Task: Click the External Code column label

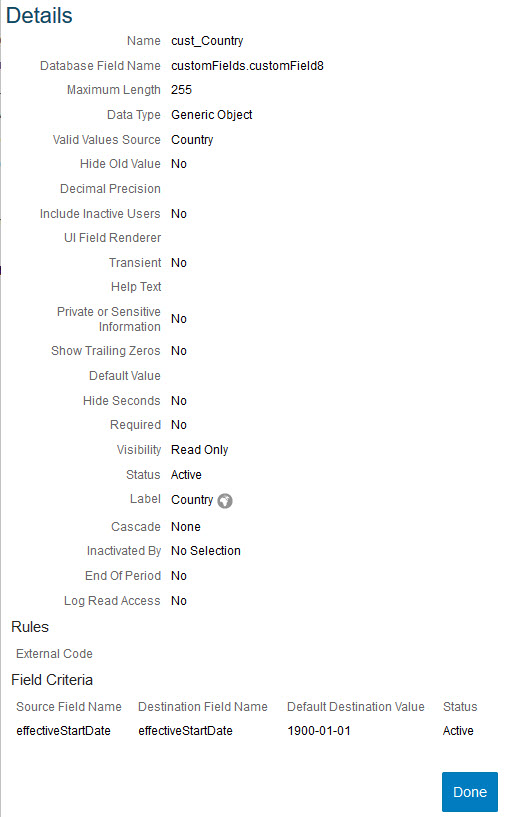Action: [x=54, y=654]
